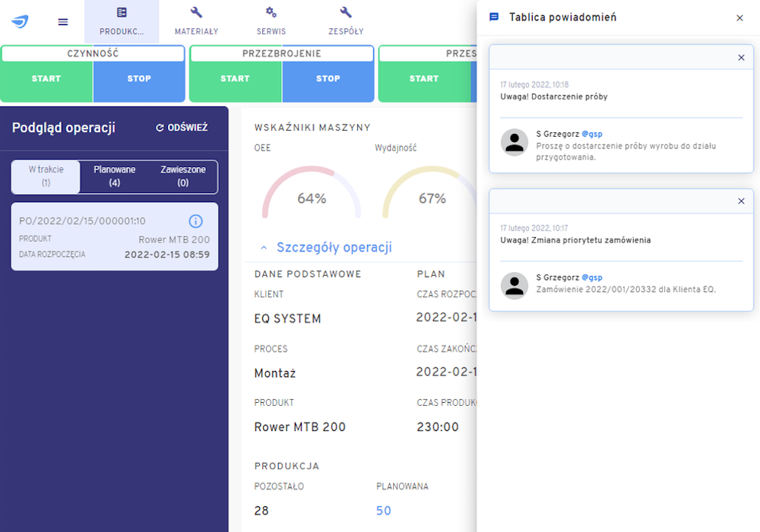The height and width of the screenshot is (532, 760).
Task: Click info icon on operation card
Action: click(195, 221)
